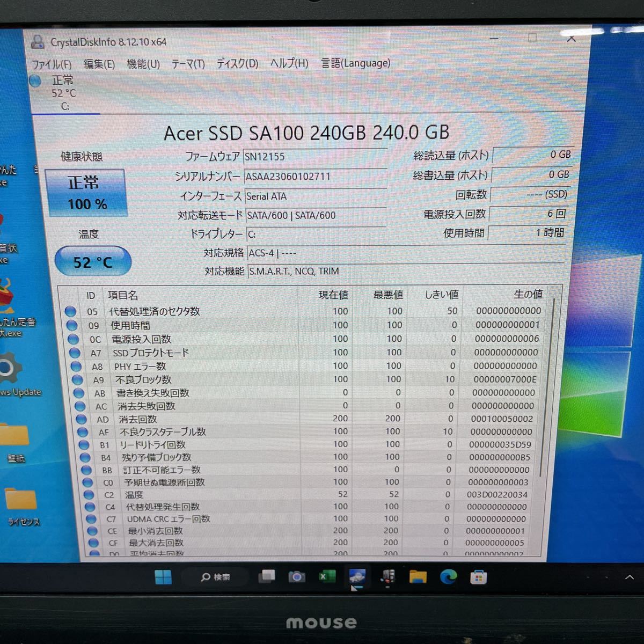Screen dimensions: 644x644
Task: Open the Camera app in taskbar
Action: coord(296,577)
